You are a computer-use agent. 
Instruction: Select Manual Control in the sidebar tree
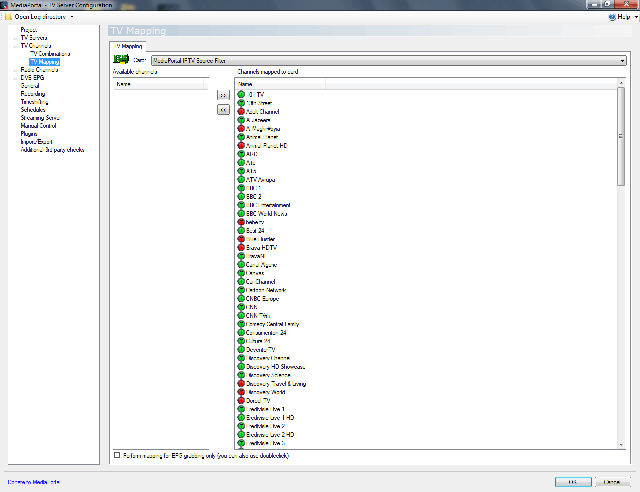38,126
